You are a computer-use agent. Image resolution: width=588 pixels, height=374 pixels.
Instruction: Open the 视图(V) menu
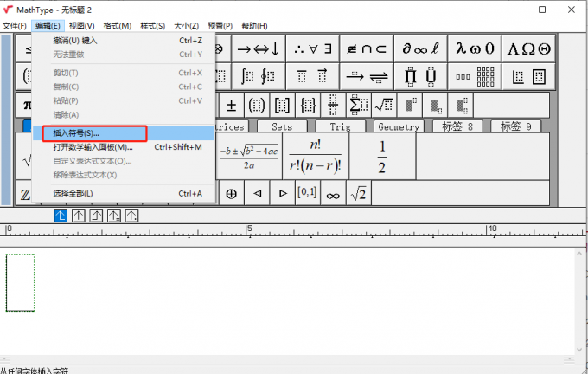point(82,26)
